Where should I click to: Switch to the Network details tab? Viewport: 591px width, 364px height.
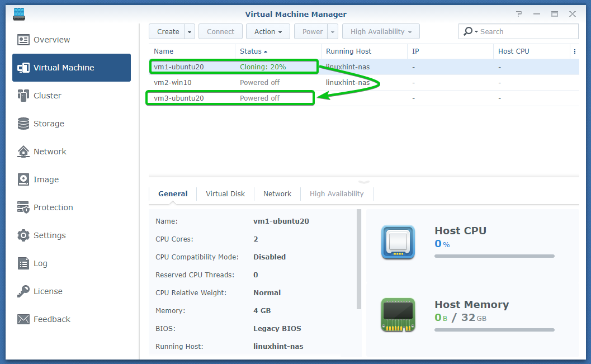tap(277, 194)
